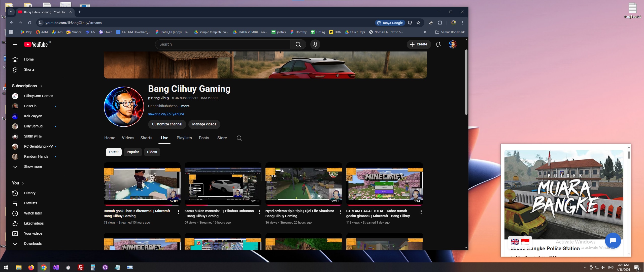Open options for Kamu bukan manusia video

(259, 212)
